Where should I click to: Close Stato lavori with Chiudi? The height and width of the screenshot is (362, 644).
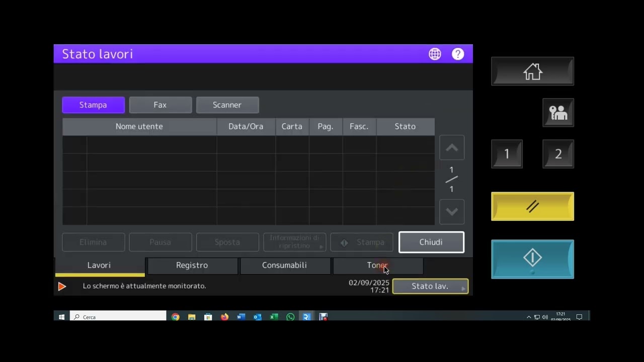[431, 242]
